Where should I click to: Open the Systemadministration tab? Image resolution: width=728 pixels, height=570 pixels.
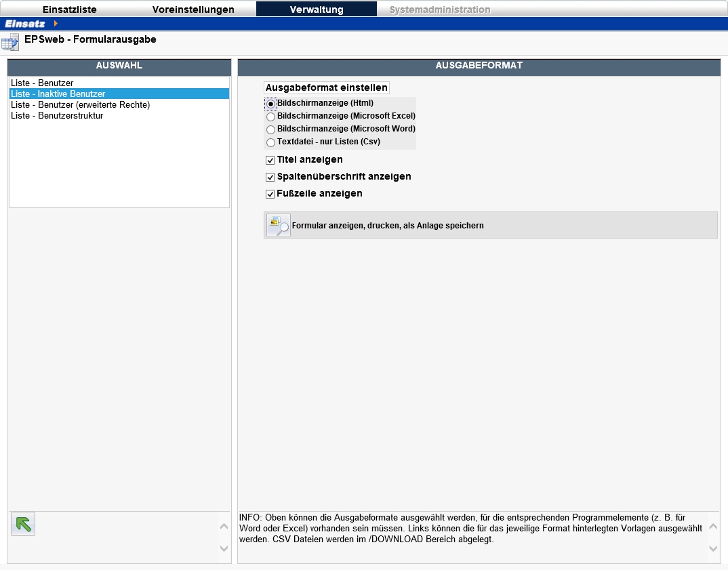coord(440,9)
